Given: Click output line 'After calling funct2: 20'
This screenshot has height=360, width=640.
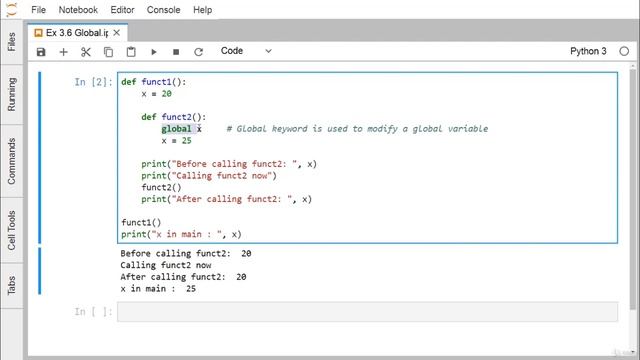Looking at the screenshot, I should pos(183,277).
